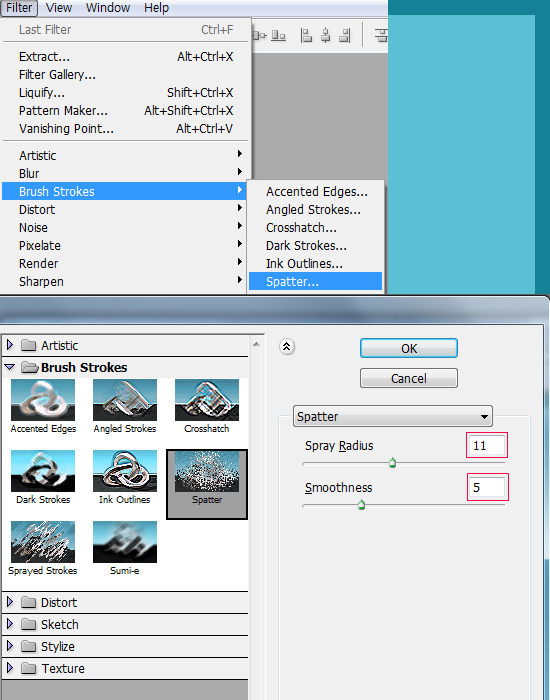Choose Spatter... in submenu
Screen dimensions: 550x700
point(315,281)
